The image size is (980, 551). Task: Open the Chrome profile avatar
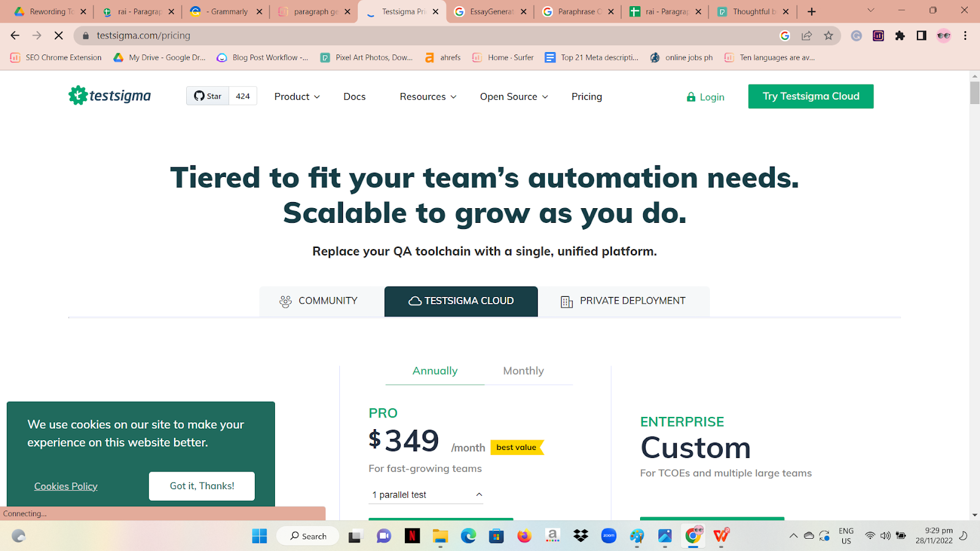point(944,36)
